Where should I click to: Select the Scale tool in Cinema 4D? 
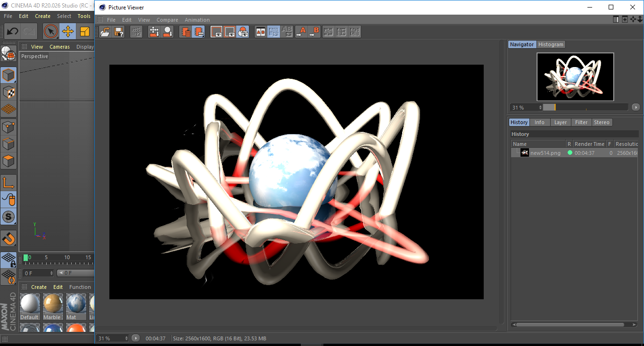85,32
